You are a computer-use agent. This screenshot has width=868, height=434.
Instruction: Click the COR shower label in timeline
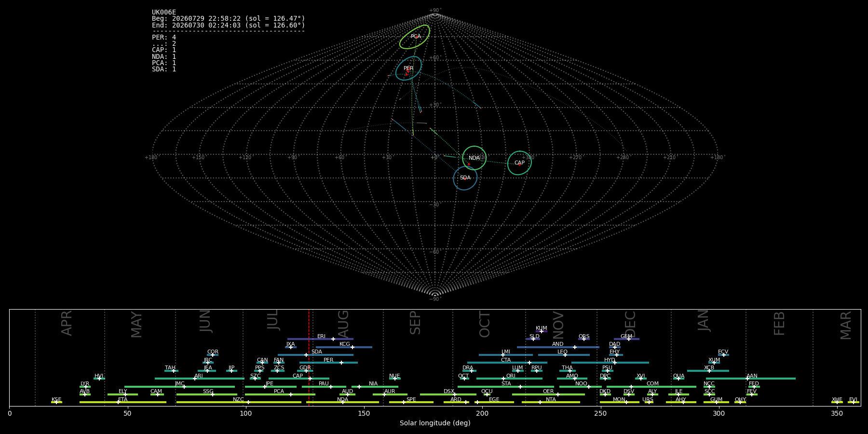point(213,352)
